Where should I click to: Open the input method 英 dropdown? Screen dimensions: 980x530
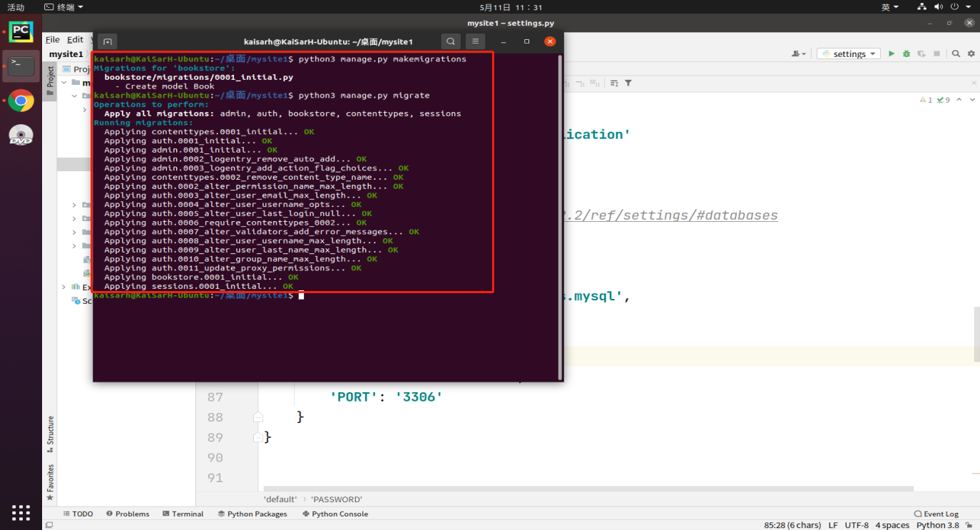click(x=889, y=7)
